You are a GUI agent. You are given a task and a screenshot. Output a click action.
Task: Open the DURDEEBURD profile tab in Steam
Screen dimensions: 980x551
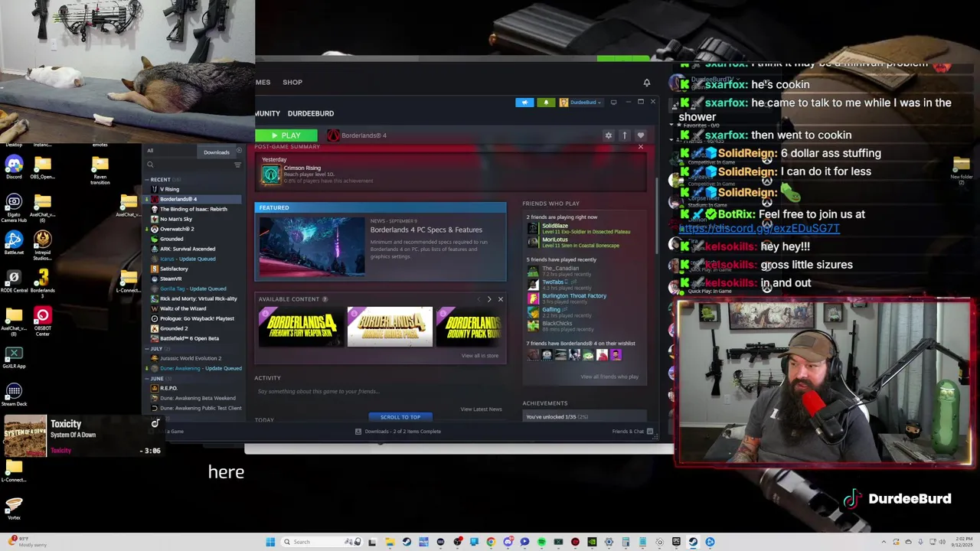tap(311, 113)
